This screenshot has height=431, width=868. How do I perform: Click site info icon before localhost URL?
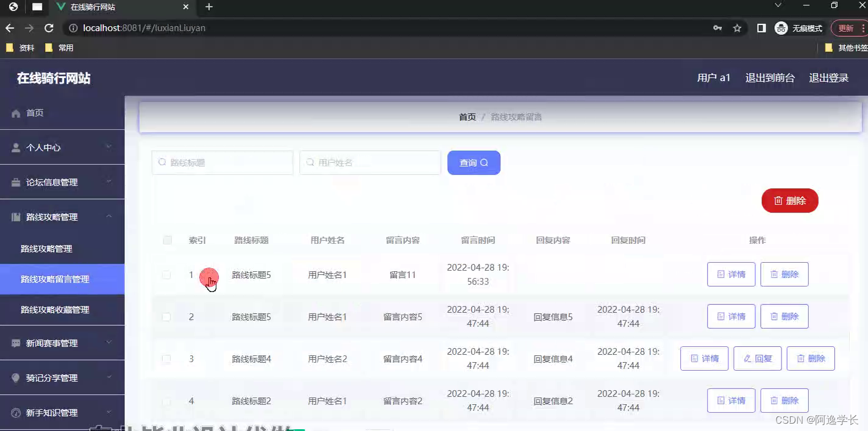click(73, 28)
